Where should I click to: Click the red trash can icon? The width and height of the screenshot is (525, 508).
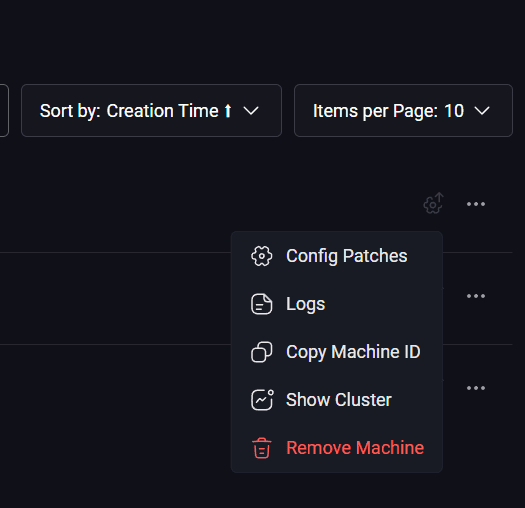click(261, 448)
